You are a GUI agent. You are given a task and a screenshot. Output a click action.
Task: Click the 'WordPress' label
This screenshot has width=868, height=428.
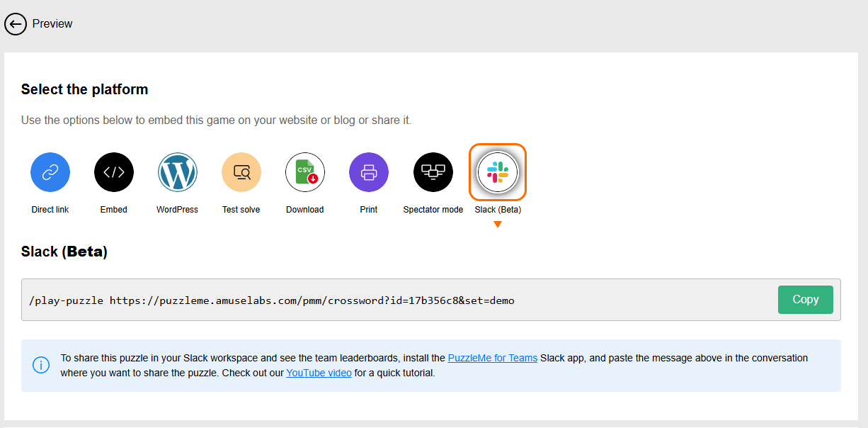(178, 210)
